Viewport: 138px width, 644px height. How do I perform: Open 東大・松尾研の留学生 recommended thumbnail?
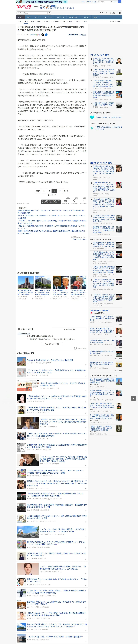pos(26,282)
